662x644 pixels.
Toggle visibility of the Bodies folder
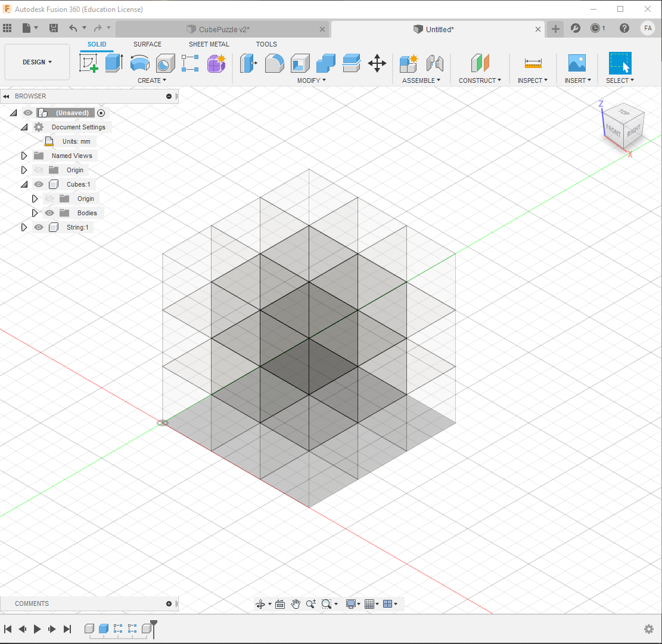click(49, 213)
